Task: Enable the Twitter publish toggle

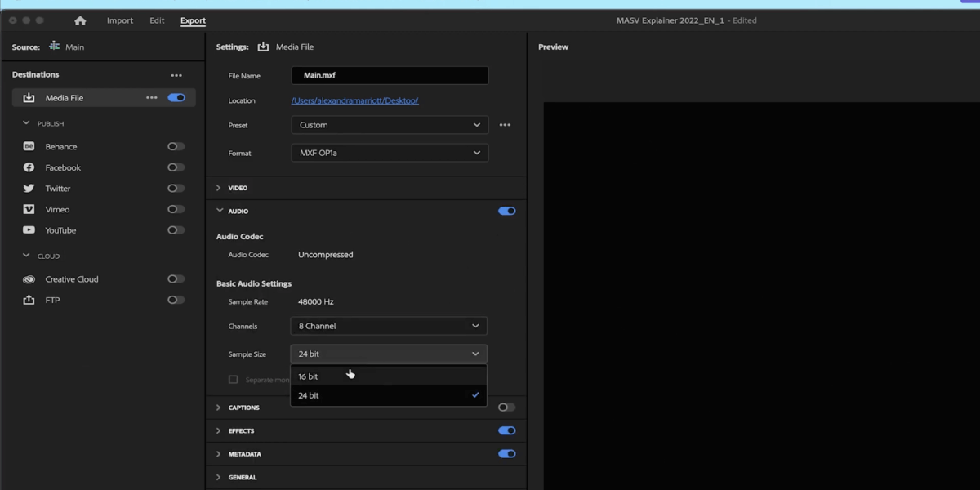Action: pyautogui.click(x=176, y=189)
